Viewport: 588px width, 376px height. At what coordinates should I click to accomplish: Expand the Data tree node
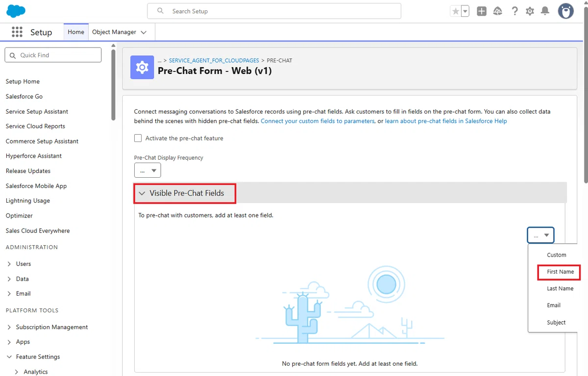(9, 279)
